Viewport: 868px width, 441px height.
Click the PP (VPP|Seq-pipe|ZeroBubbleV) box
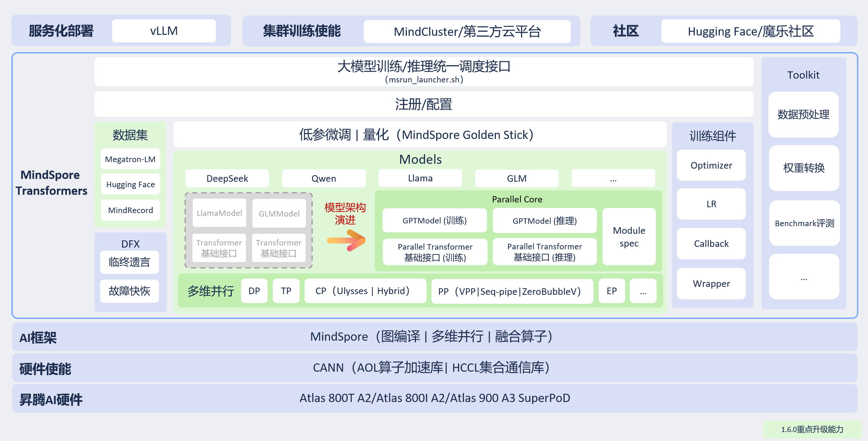512,292
